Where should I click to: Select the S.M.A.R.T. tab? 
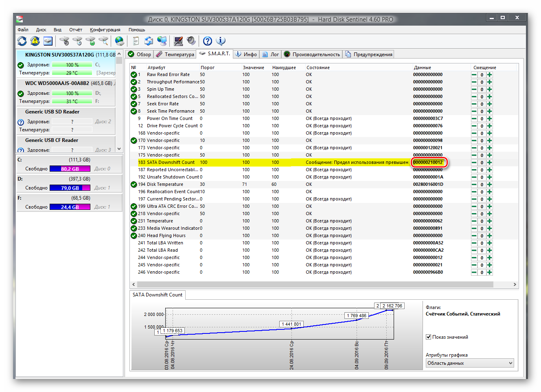pyautogui.click(x=215, y=54)
